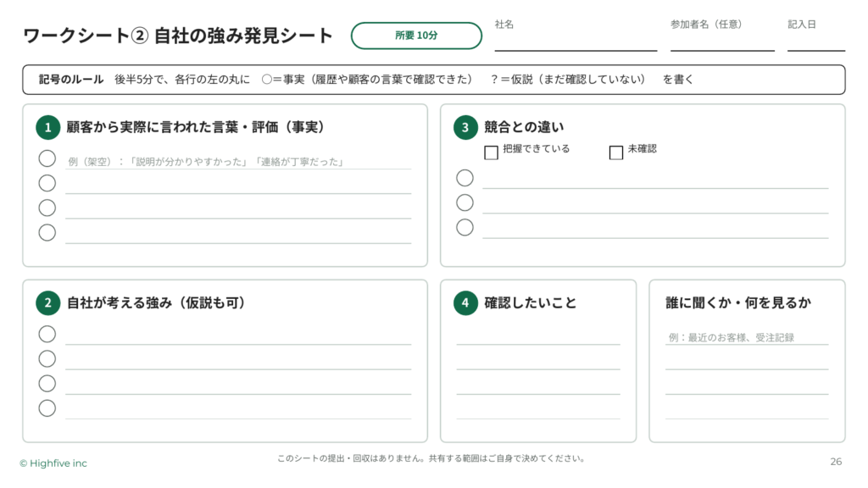Mark the first row circle under 自社が考える強み
This screenshot has width=868, height=488.
point(47,334)
